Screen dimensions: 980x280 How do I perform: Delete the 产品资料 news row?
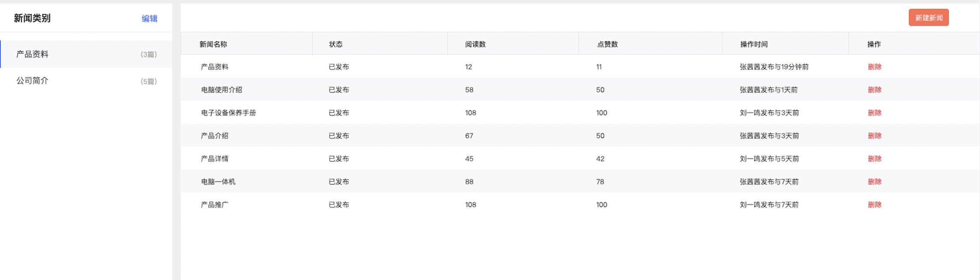[x=874, y=67]
